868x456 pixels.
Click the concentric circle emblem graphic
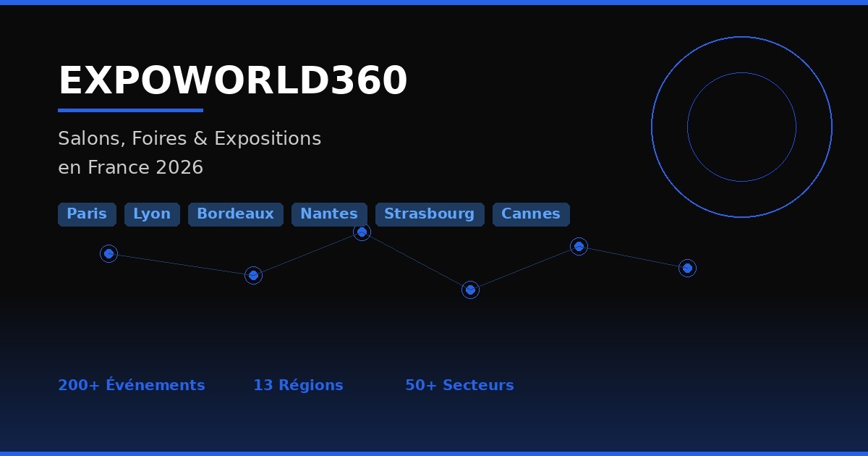(742, 127)
